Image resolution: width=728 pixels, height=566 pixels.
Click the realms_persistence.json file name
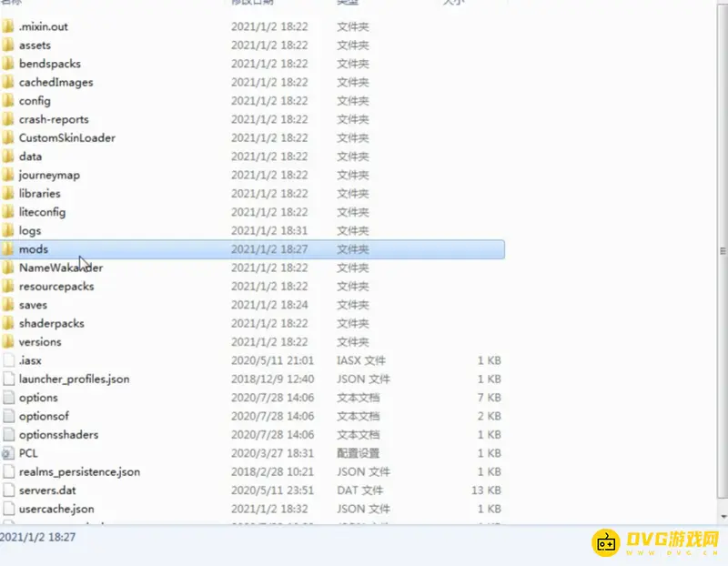point(79,472)
